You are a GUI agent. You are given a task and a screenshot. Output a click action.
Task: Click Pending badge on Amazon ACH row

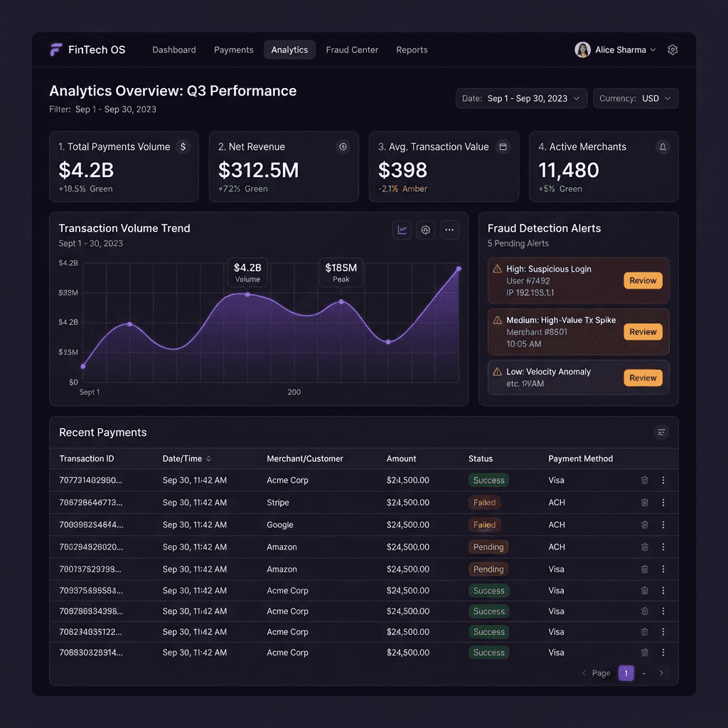[x=488, y=547]
